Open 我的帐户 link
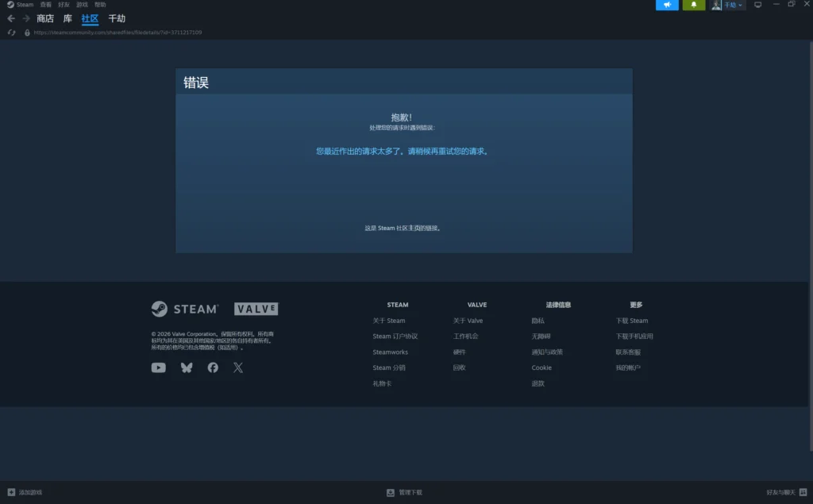The width and height of the screenshot is (813, 504). (628, 367)
